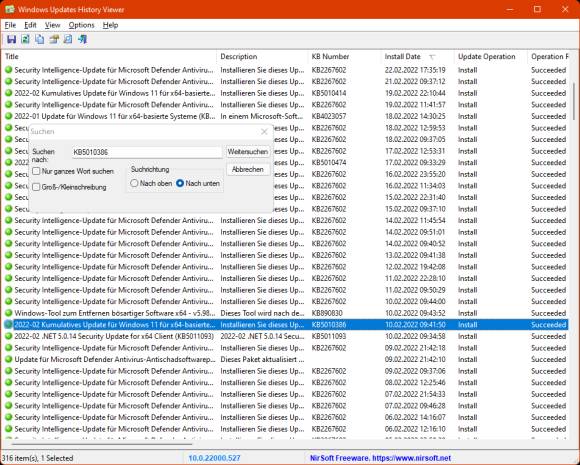This screenshot has width=580, height=465.
Task: Sort by the KB Number column header
Action: coord(344,57)
